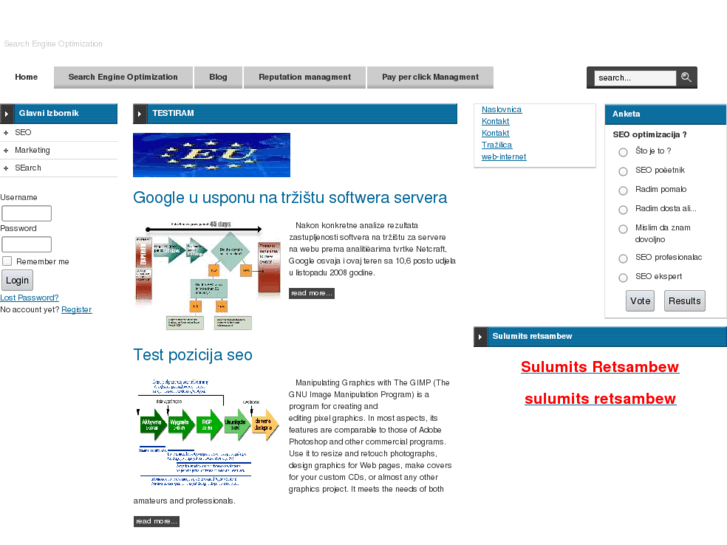
Task: Open the 'Google u usponu' article title
Action: (290, 198)
